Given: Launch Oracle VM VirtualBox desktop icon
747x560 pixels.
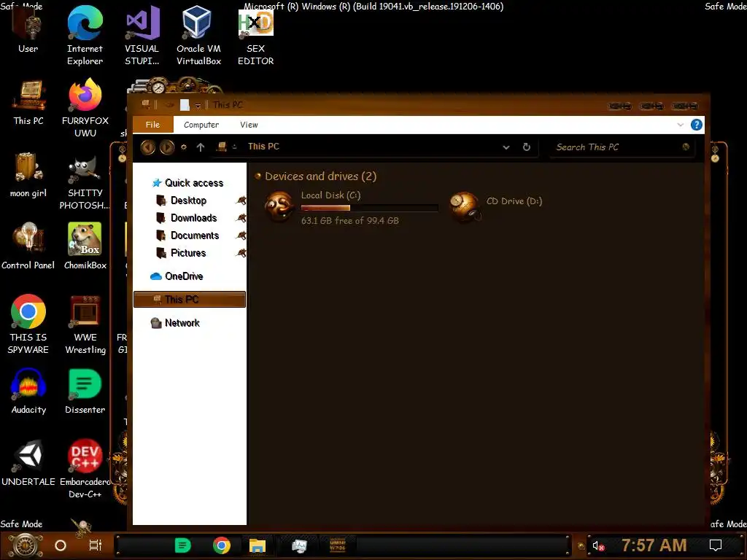Looking at the screenshot, I should click(198, 36).
